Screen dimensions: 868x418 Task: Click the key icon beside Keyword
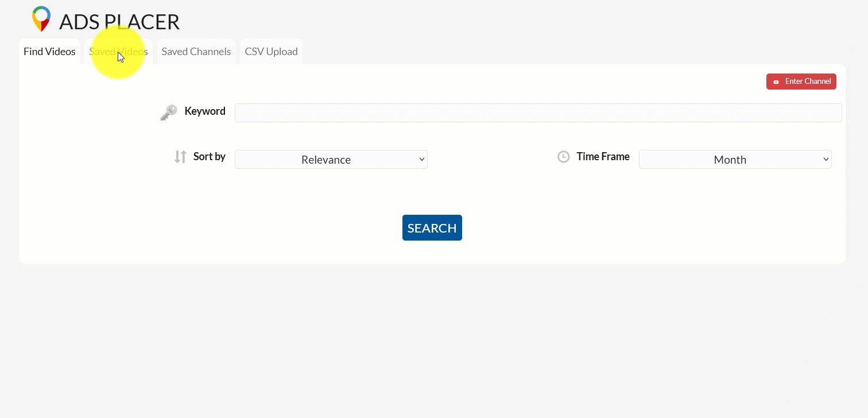click(168, 113)
